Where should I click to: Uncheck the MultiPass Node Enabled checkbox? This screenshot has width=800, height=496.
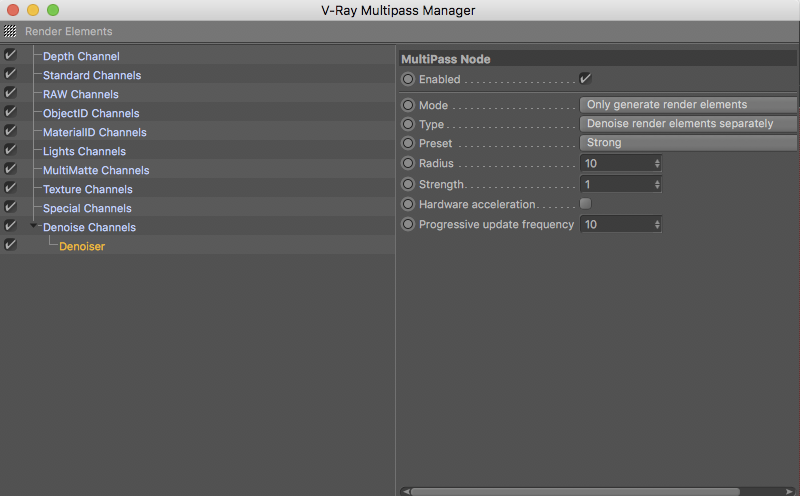tap(585, 79)
